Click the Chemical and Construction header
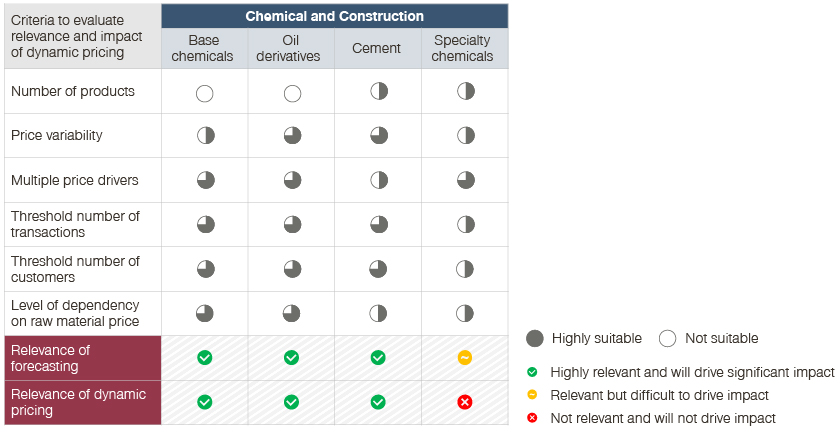This screenshot has width=840, height=447. [334, 16]
